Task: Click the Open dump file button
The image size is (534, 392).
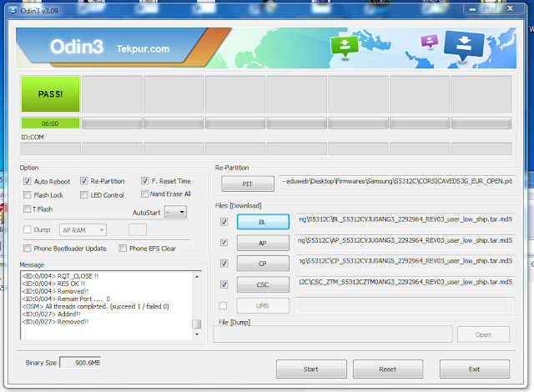Action: pos(483,334)
